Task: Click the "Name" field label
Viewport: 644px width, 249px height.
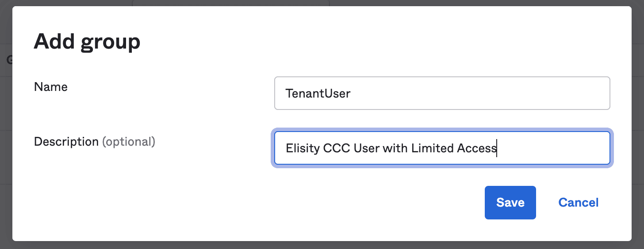Action: point(51,87)
